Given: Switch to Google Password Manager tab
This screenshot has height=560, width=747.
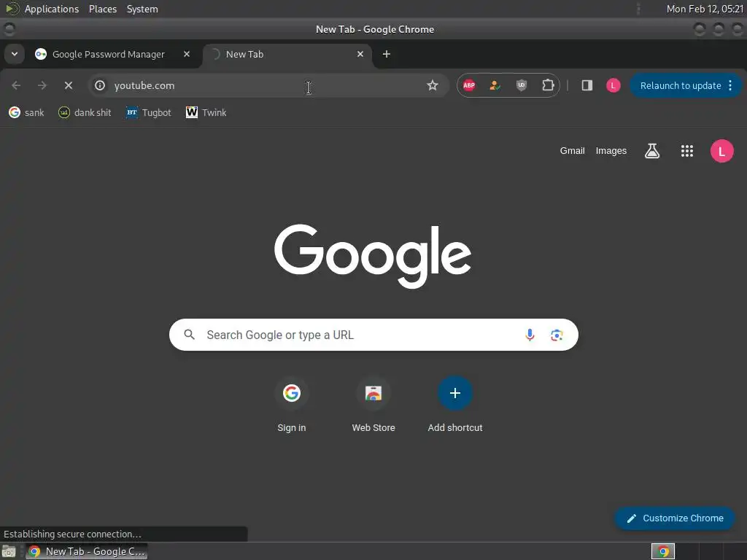Looking at the screenshot, I should coord(109,54).
